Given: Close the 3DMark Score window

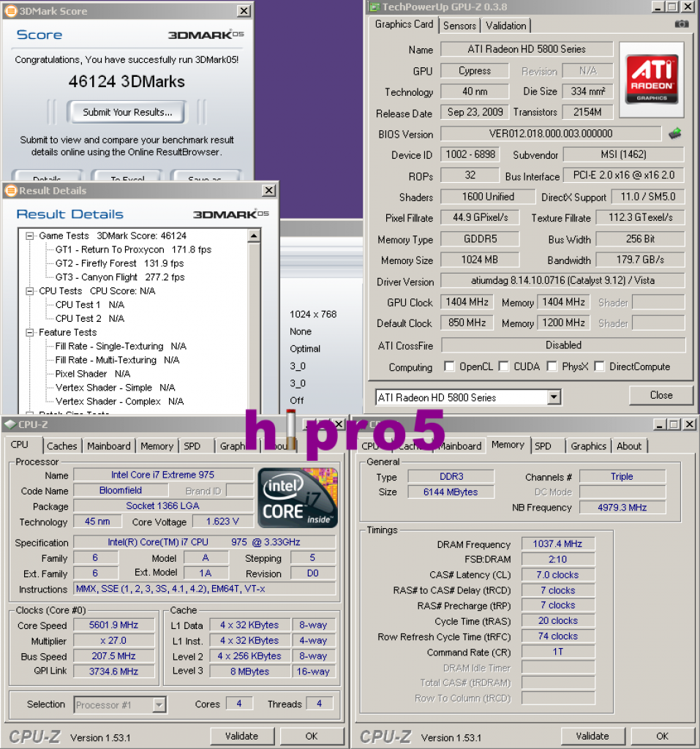Looking at the screenshot, I should [x=244, y=11].
